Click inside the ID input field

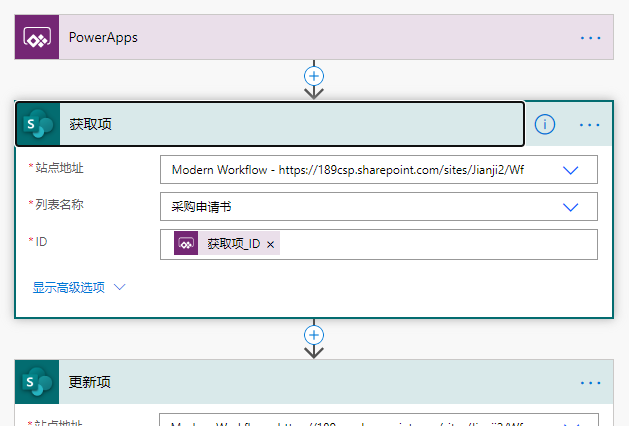[379, 244]
